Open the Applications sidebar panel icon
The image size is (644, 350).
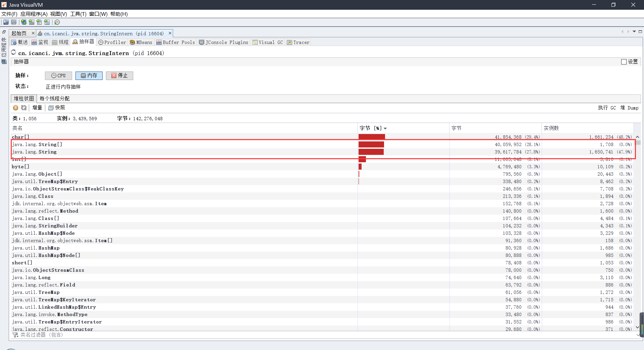(x=4, y=61)
